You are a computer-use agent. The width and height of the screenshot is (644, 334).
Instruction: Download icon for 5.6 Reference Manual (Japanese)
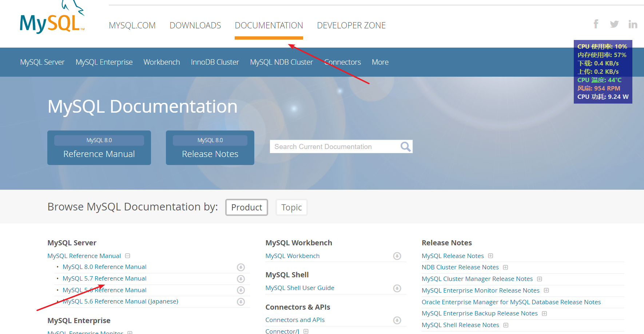point(241,302)
